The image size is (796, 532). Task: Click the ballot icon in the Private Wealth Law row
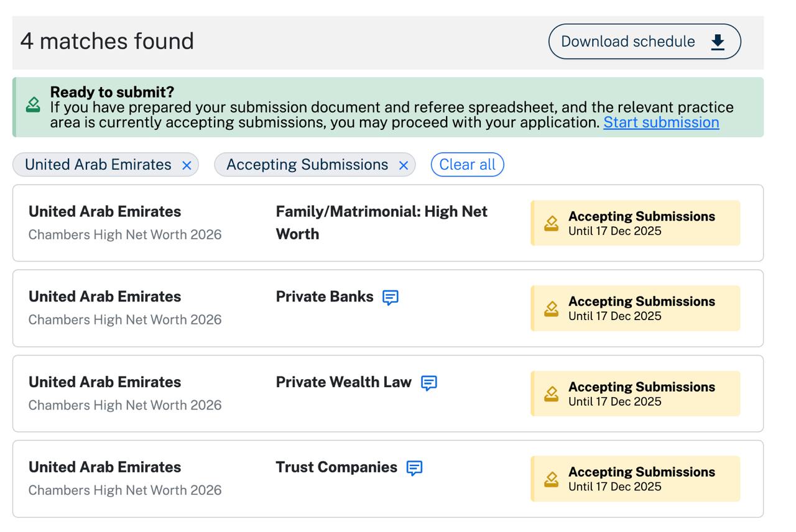pos(551,393)
